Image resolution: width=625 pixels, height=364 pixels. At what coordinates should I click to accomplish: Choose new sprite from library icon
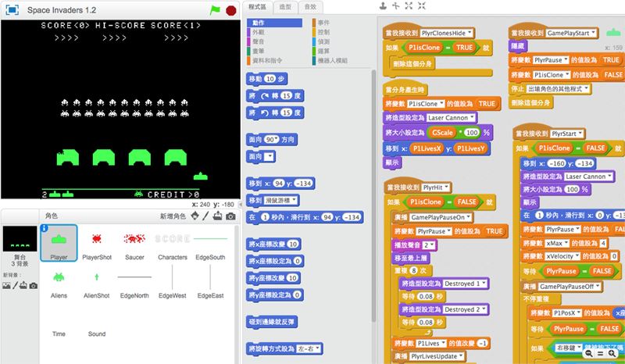pos(193,216)
